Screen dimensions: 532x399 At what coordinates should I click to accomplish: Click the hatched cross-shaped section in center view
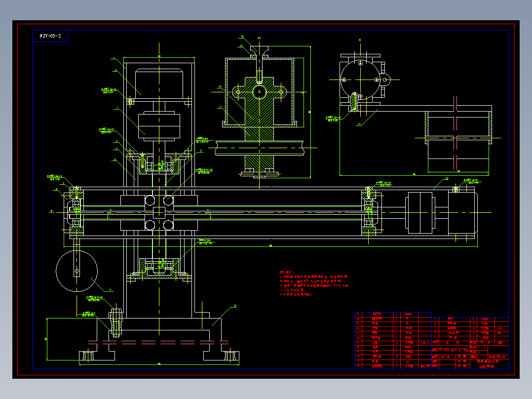click(259, 102)
